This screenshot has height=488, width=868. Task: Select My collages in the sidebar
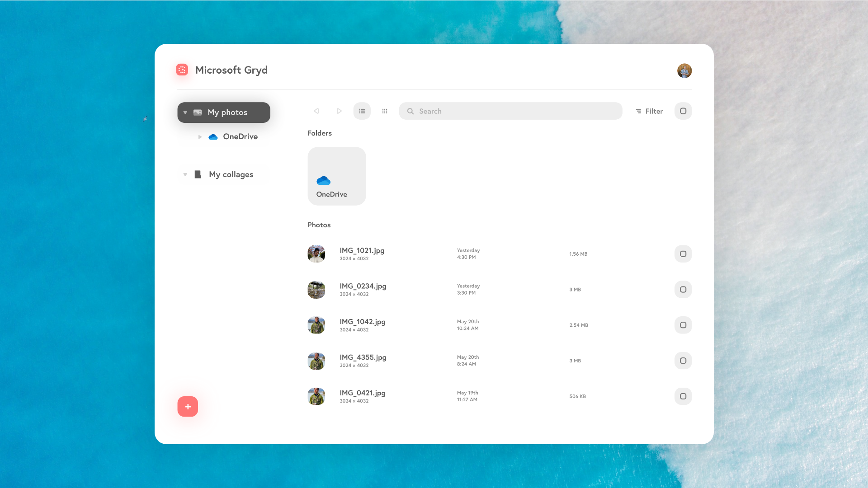click(231, 174)
